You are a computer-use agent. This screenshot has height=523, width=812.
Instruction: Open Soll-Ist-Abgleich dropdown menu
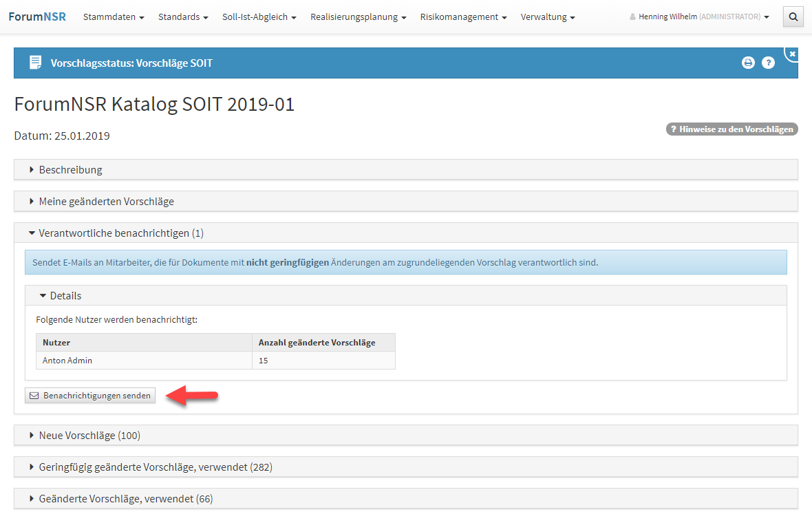259,17
